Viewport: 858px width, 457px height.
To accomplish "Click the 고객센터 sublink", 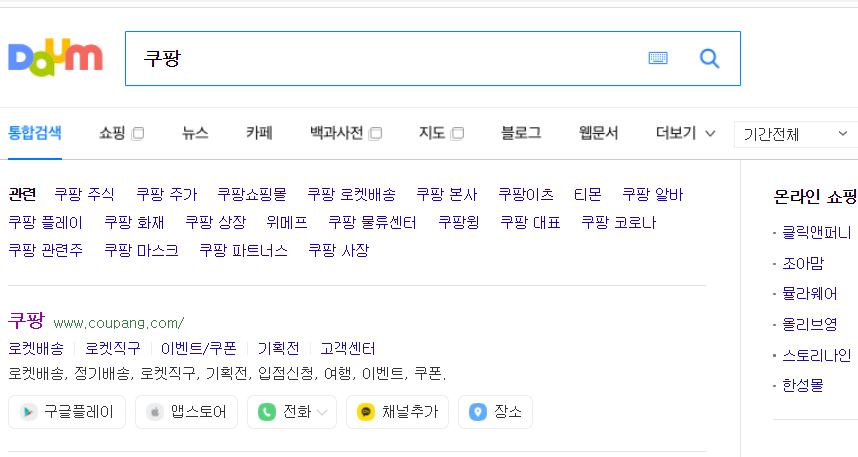I will pos(348,349).
